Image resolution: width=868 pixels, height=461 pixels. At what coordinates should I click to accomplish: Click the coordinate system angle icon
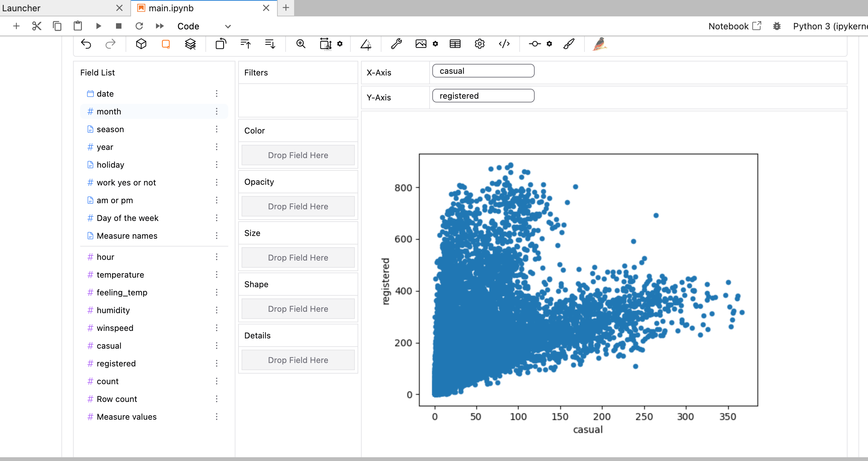click(x=366, y=44)
